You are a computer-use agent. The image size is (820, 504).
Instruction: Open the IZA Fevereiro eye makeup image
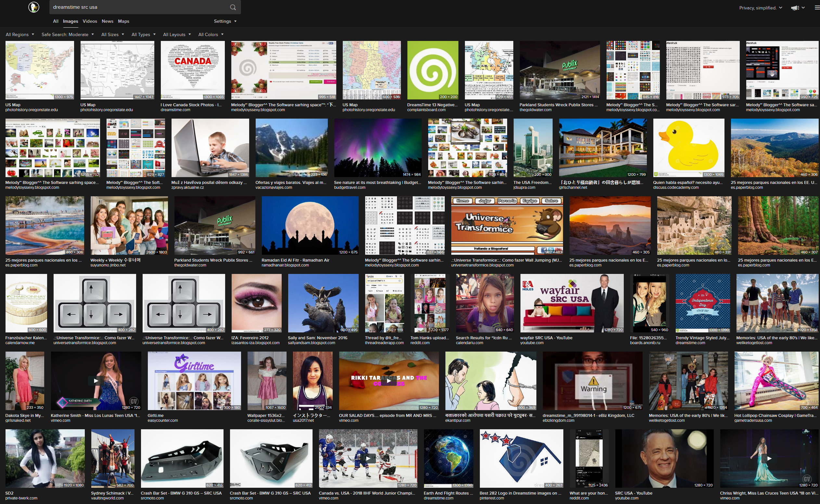257,303
